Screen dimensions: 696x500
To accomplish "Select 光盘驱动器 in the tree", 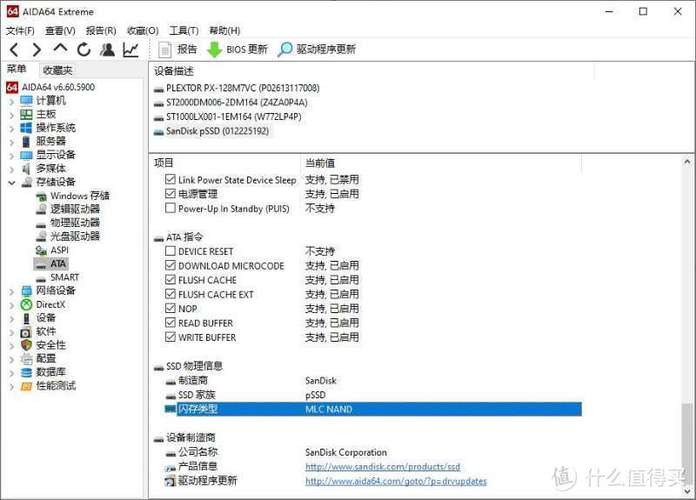I will pyautogui.click(x=75, y=236).
